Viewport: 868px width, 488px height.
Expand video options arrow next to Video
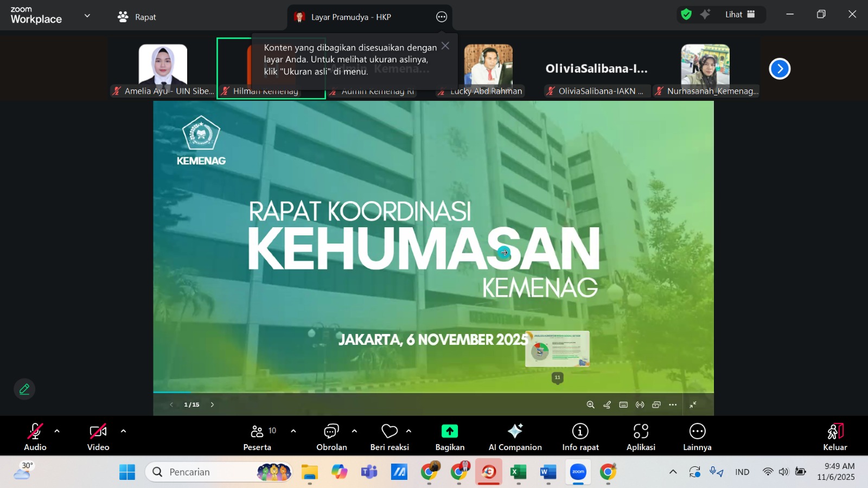pyautogui.click(x=123, y=431)
